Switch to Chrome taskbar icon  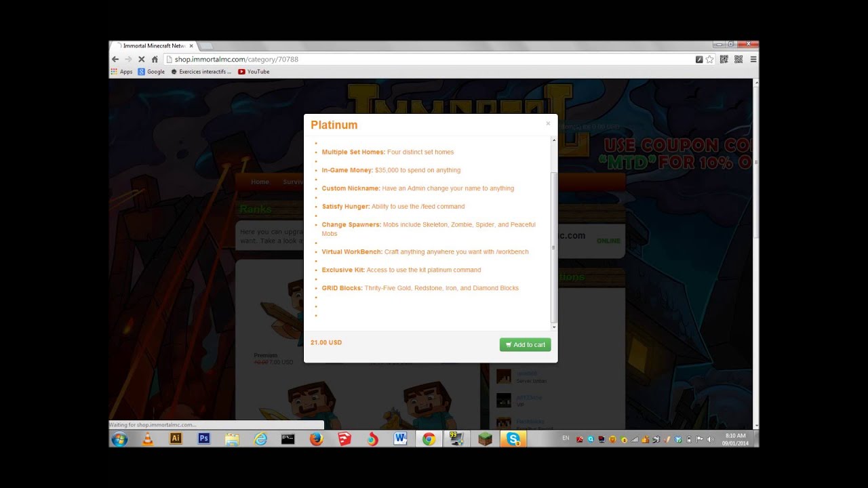(429, 439)
